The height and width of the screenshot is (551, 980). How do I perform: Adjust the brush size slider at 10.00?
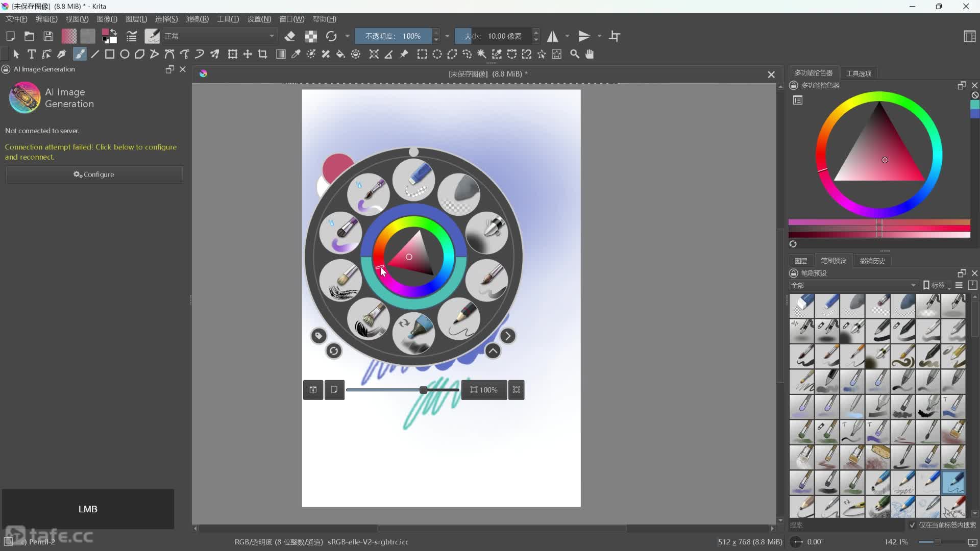(x=493, y=36)
